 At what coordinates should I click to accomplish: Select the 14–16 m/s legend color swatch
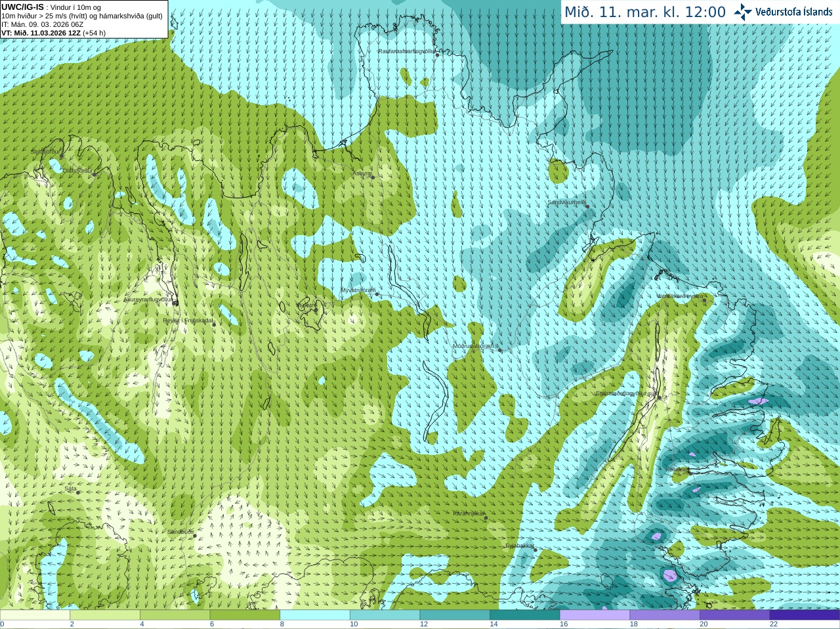525,615
